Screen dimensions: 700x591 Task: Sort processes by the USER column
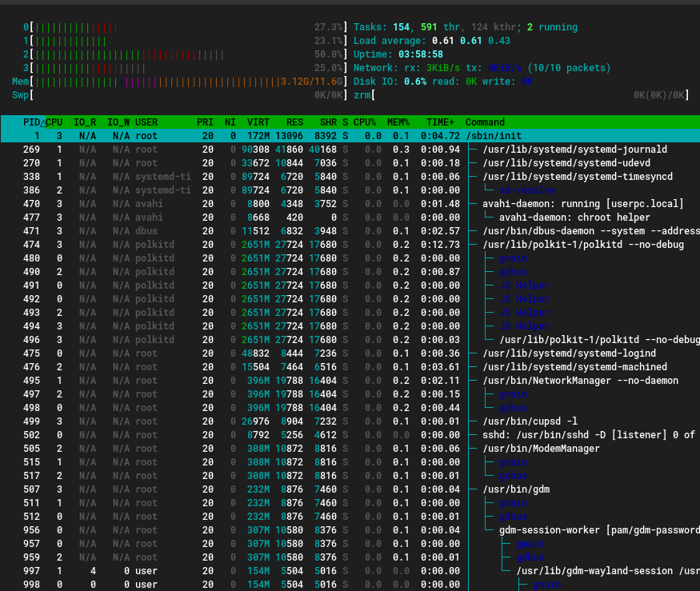pos(147,122)
